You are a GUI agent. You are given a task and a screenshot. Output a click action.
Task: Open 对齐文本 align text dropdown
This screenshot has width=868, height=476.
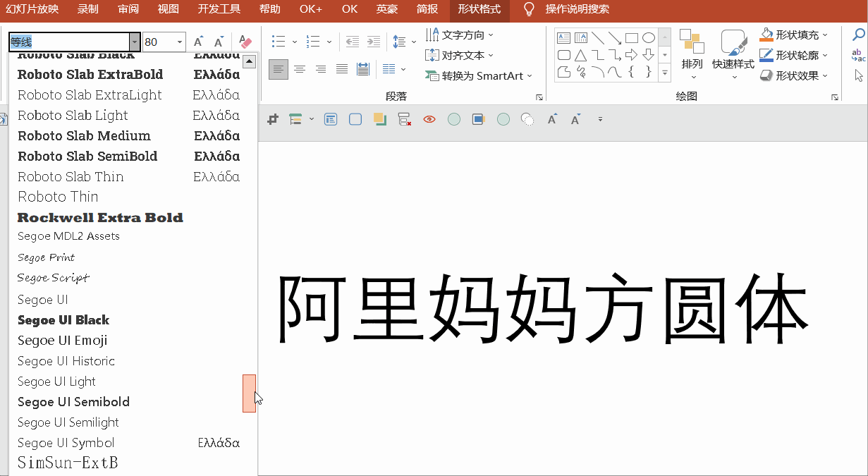460,55
